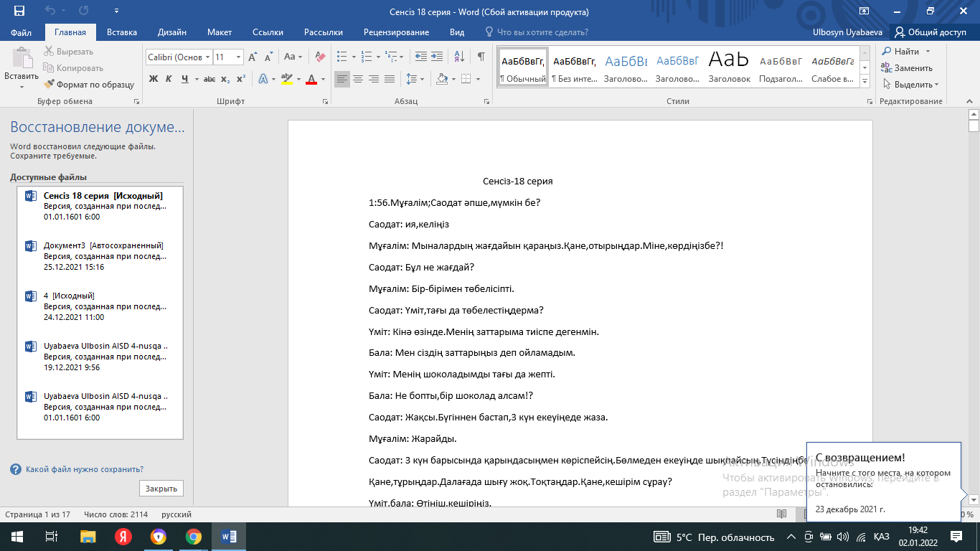The image size is (980, 551).
Task: Open the Select (Выделить) dropdown
Action: click(x=910, y=85)
